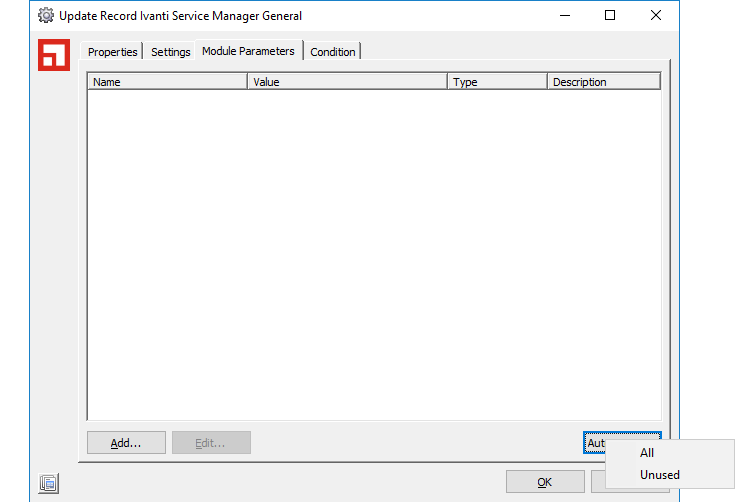Click the bottom-left copy windows icon

49,483
